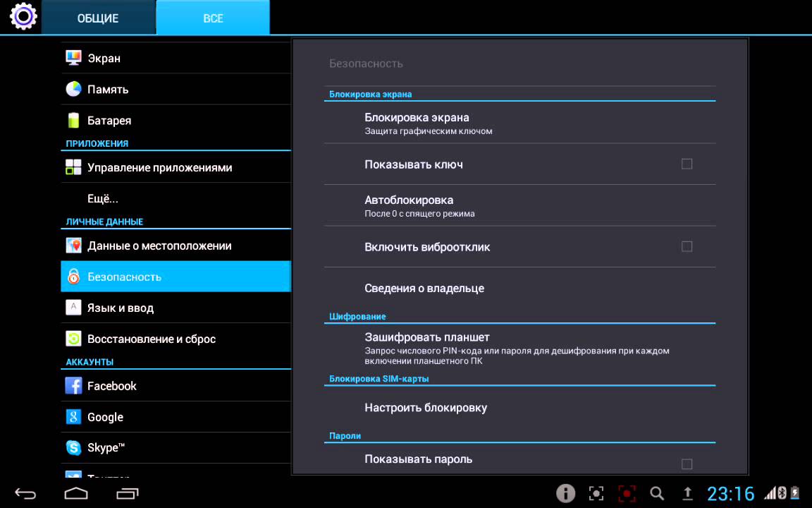Viewport: 812px width, 508px height.
Task: Toggle the Показывать пароль checkbox
Action: point(687,464)
